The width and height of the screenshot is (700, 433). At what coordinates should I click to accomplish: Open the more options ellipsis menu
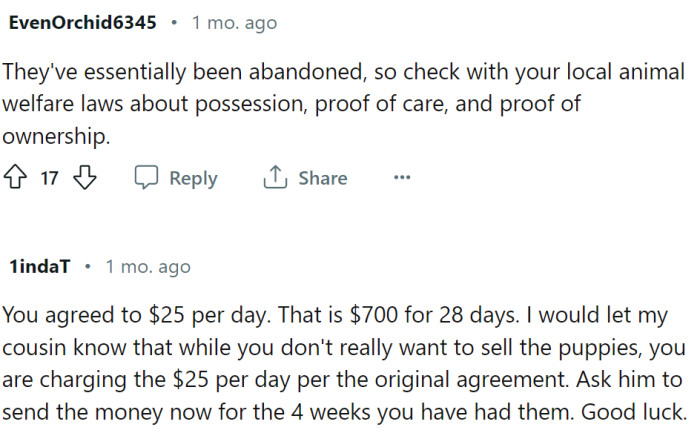(402, 178)
